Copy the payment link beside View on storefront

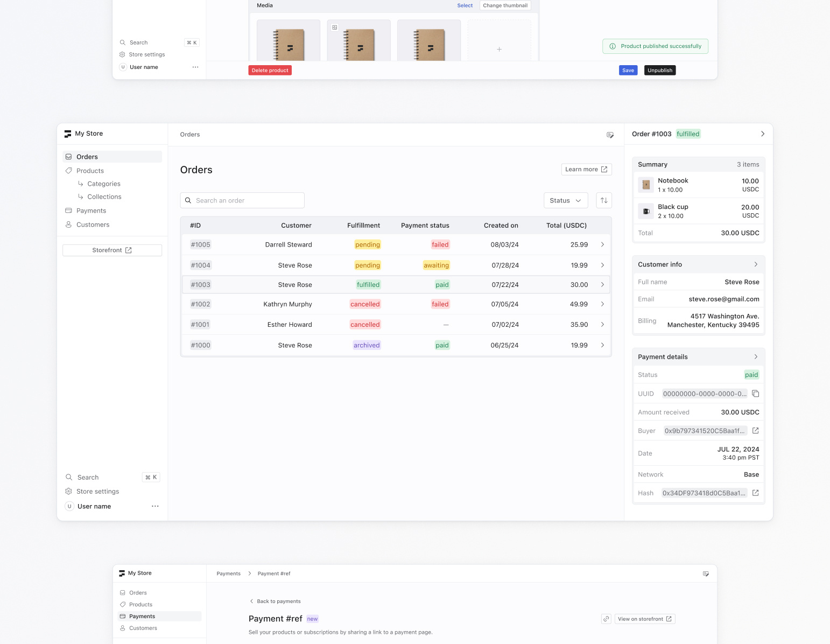click(606, 619)
